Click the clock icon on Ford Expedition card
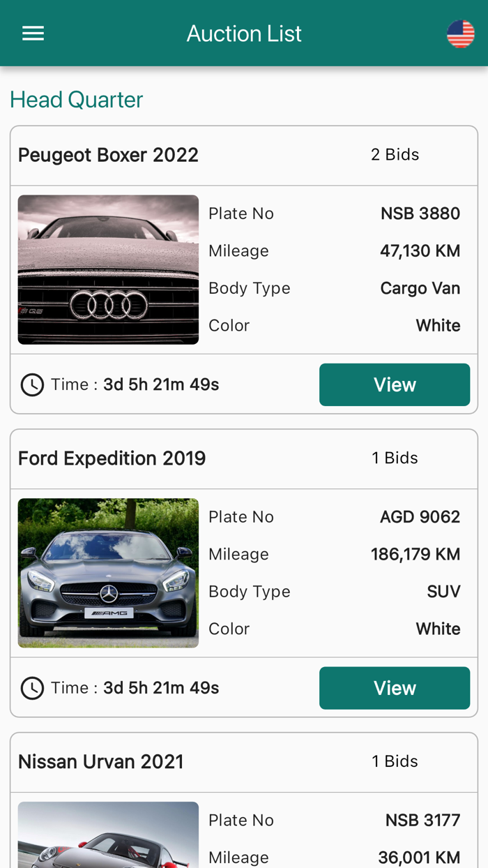Image resolution: width=488 pixels, height=868 pixels. [31, 687]
